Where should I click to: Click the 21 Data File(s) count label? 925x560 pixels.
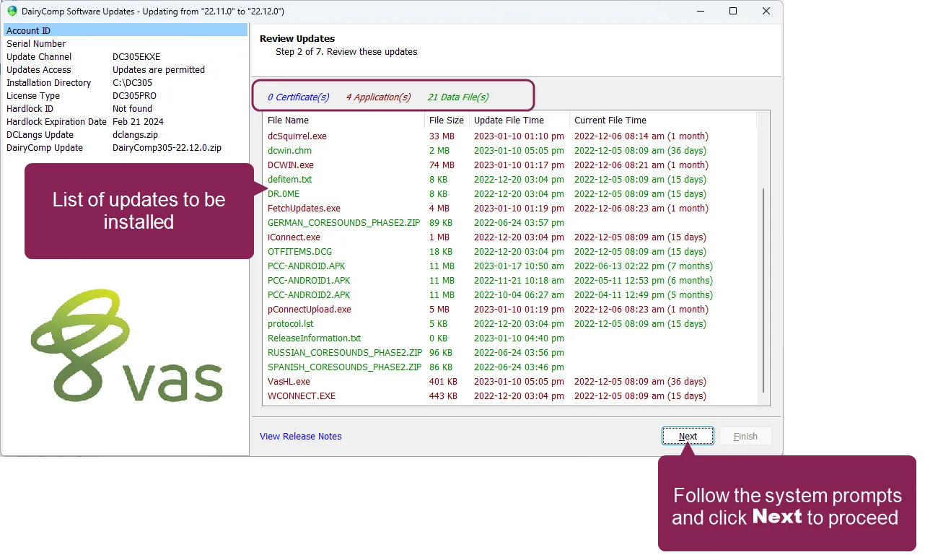click(458, 97)
